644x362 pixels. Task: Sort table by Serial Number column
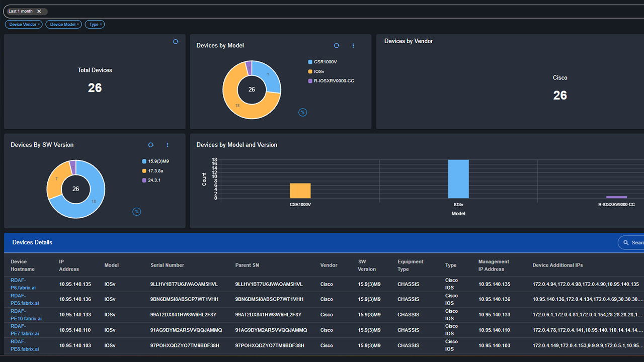(x=167, y=265)
